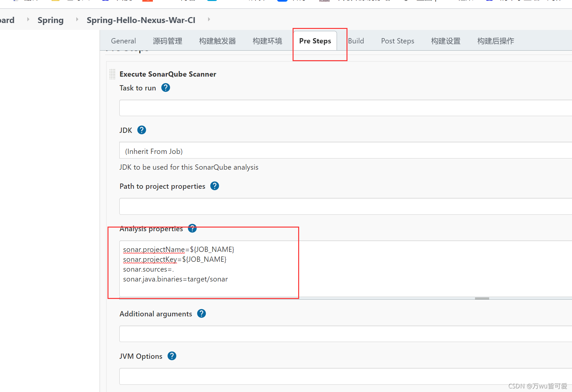Switch to the General tab

(123, 41)
